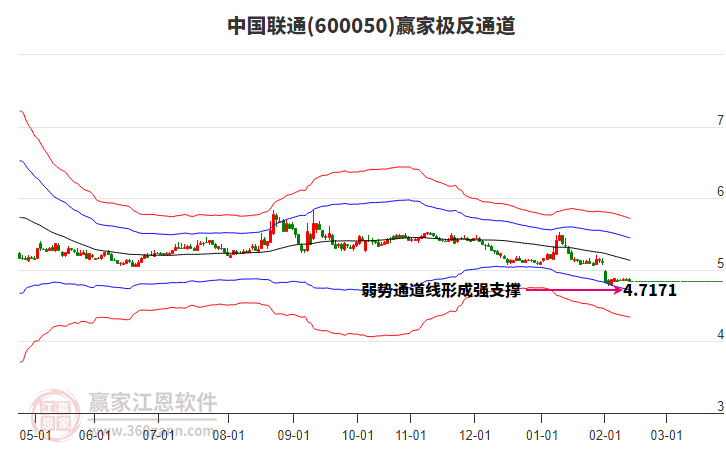Image resolution: width=726 pixels, height=450 pixels.
Task: Click the price axis value 4
Action: (720, 334)
